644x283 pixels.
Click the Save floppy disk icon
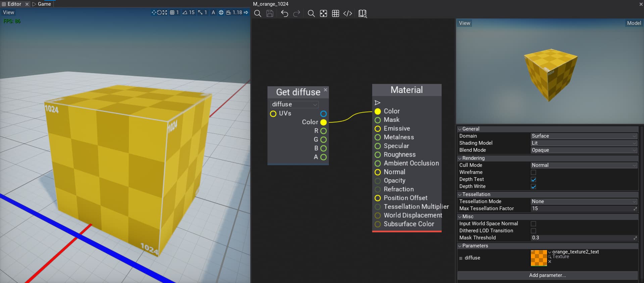coord(270,13)
